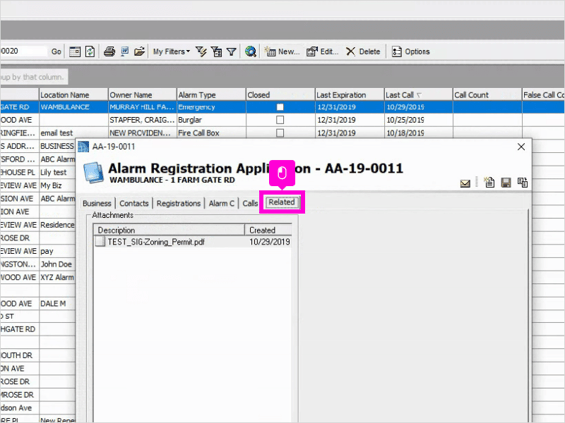Click the refresh page icon near Go
The image size is (565, 423).
pos(90,52)
